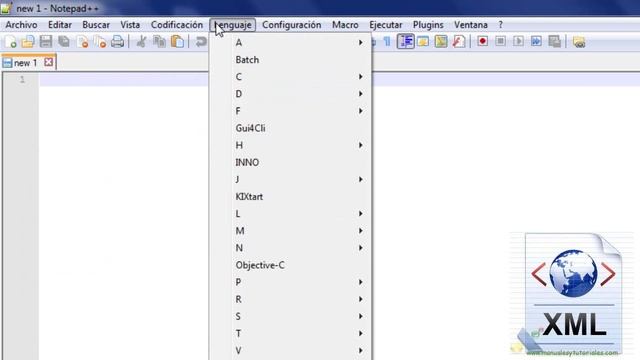Expand the H languages submenu
The width and height of the screenshot is (640, 360).
tap(291, 145)
